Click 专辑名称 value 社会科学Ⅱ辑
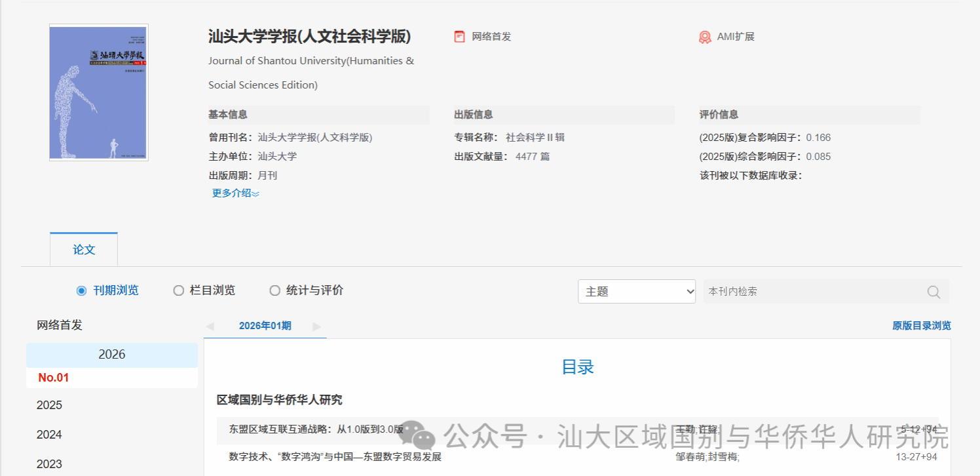 [535, 138]
